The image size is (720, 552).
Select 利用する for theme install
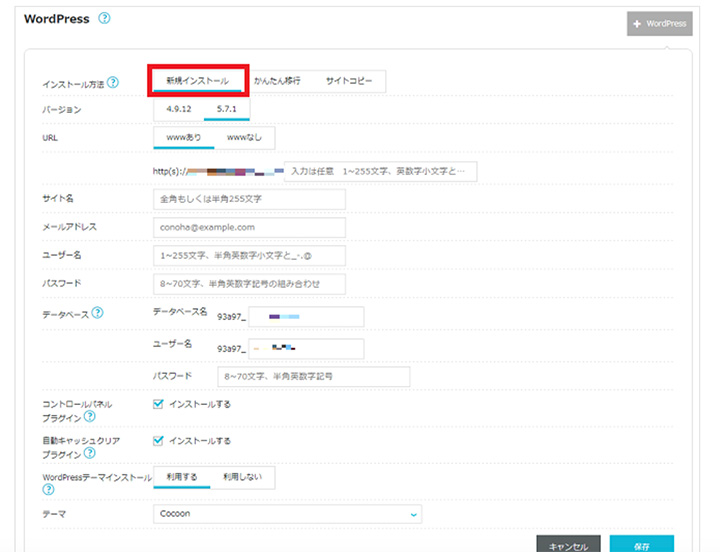coord(182,478)
